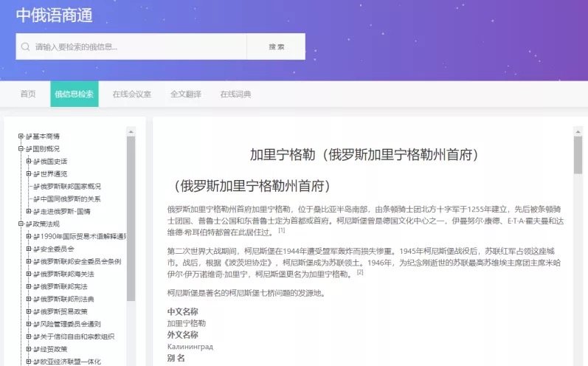Expand the 俄罗斯联邦海关法 tree node
588x366 pixels.
(x=28, y=274)
